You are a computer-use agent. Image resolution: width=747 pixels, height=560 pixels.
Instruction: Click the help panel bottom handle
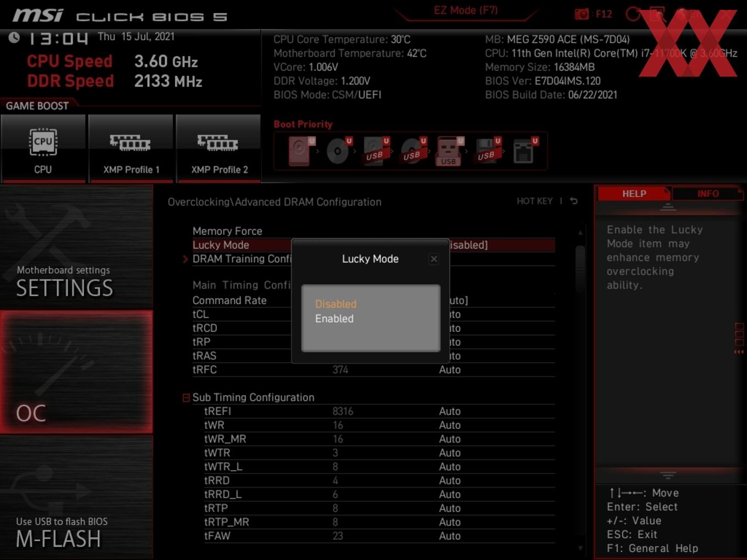668,474
